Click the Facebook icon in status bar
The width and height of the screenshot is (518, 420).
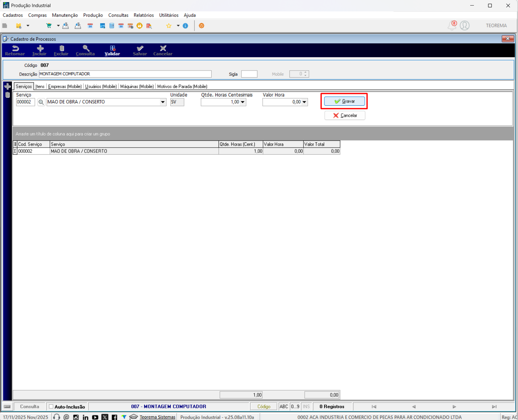pos(114,417)
